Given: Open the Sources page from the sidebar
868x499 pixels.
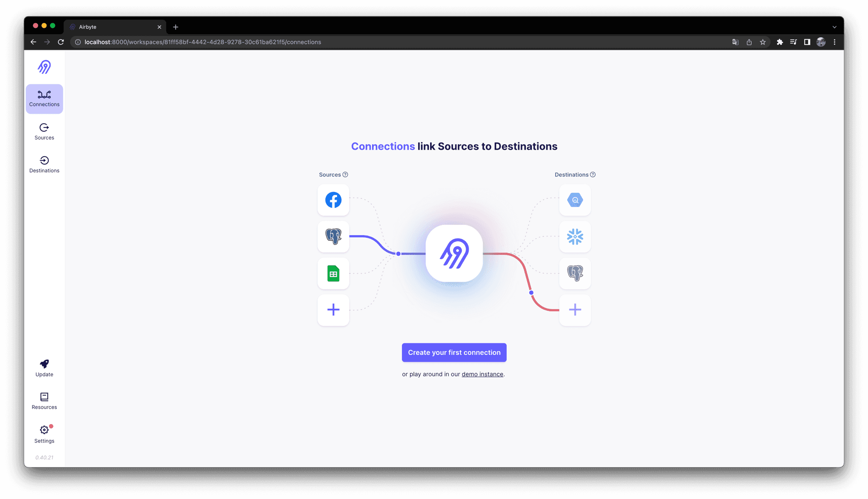Looking at the screenshot, I should point(44,131).
